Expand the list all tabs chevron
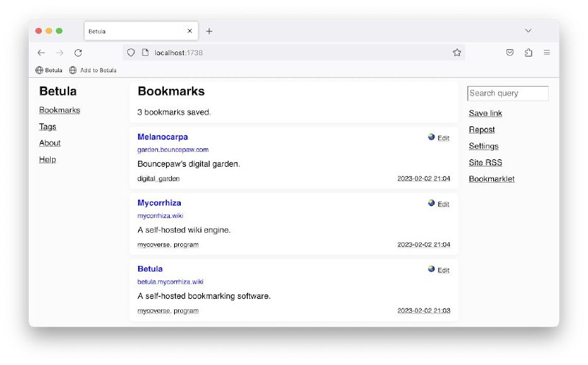The image size is (588, 365). (x=528, y=31)
